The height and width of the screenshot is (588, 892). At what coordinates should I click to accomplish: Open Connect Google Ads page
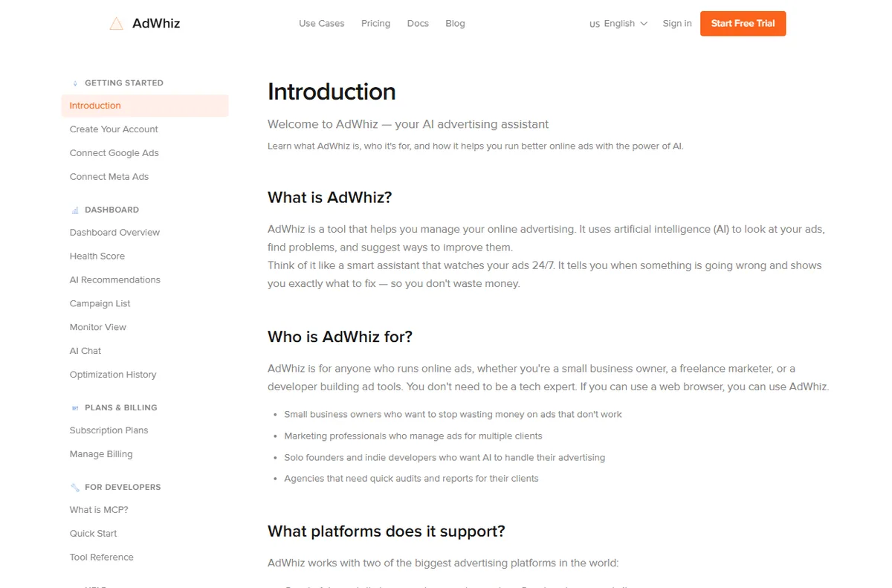click(114, 153)
